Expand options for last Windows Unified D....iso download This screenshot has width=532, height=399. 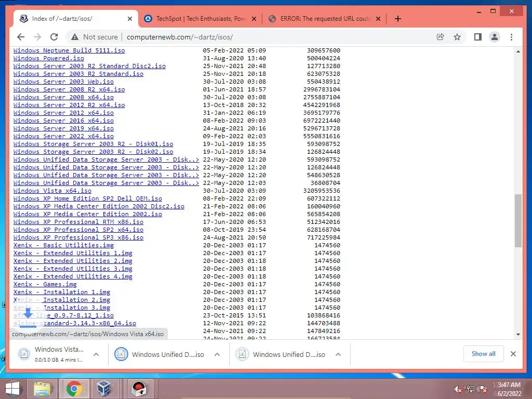click(x=338, y=354)
